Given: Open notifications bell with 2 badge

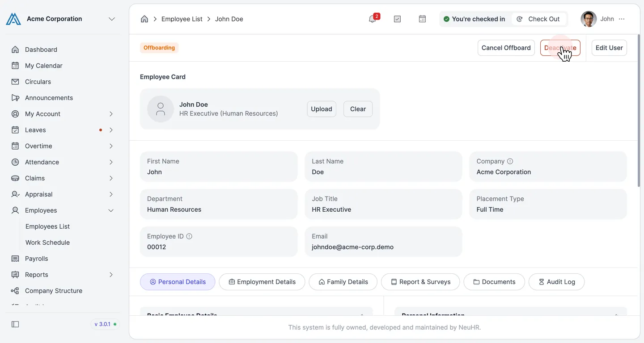Looking at the screenshot, I should click(x=373, y=19).
